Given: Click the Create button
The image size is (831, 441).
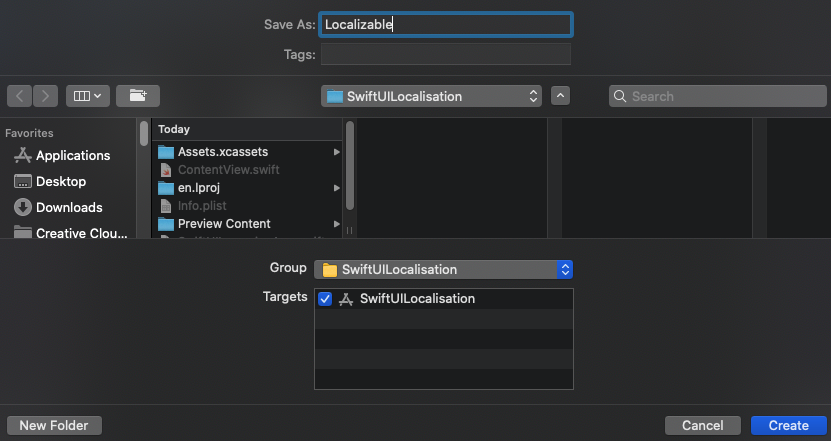Looking at the screenshot, I should (x=788, y=425).
